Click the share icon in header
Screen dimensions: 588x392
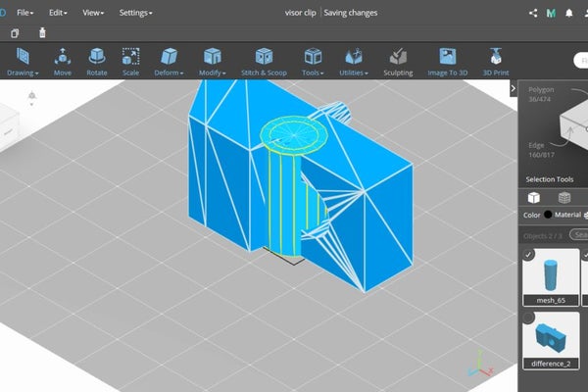pyautogui.click(x=533, y=13)
